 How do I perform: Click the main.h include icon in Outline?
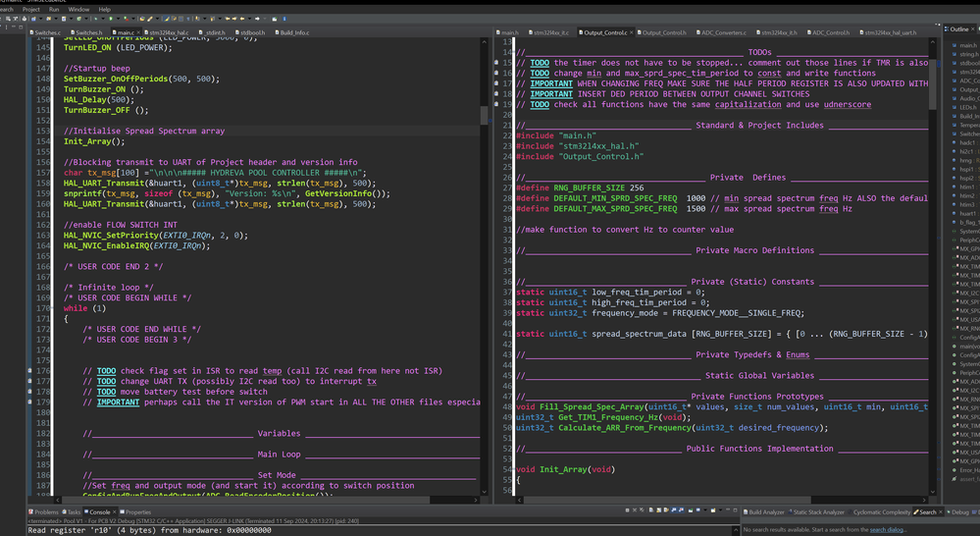pyautogui.click(x=954, y=45)
